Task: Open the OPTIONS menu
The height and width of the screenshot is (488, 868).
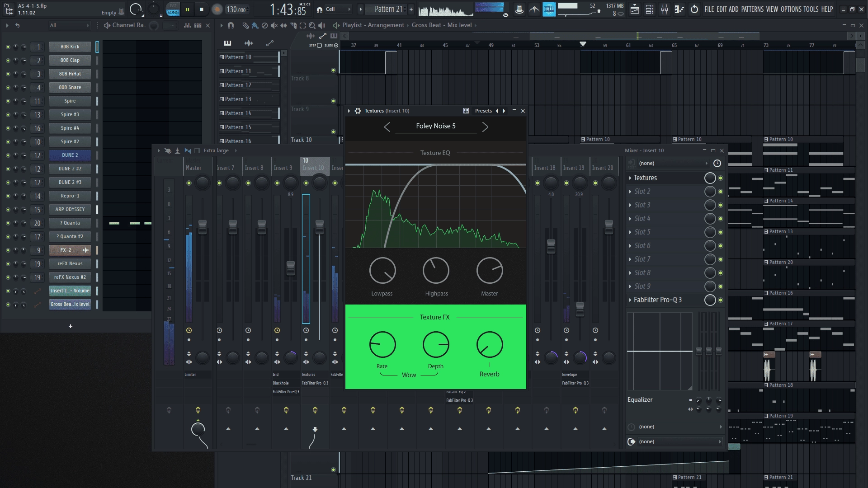Action: [x=791, y=9]
